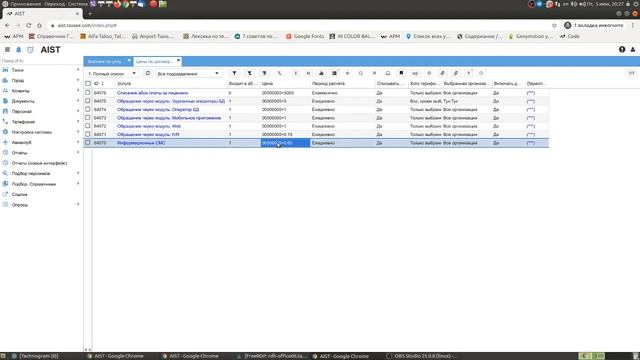
Task: Click the browser reload button
Action: 29,25
